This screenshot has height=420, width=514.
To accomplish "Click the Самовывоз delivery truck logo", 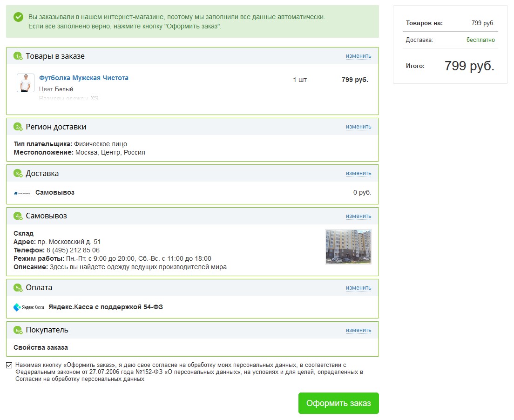I will (22, 193).
